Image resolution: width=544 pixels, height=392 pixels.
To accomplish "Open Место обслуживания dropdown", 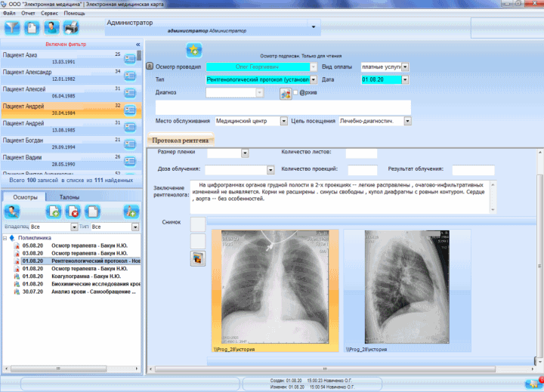I will [x=284, y=121].
